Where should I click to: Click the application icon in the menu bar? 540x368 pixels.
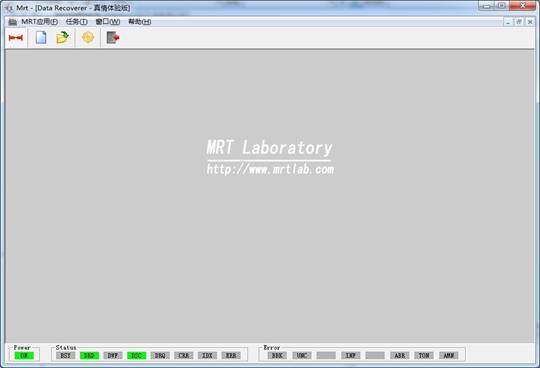12,22
